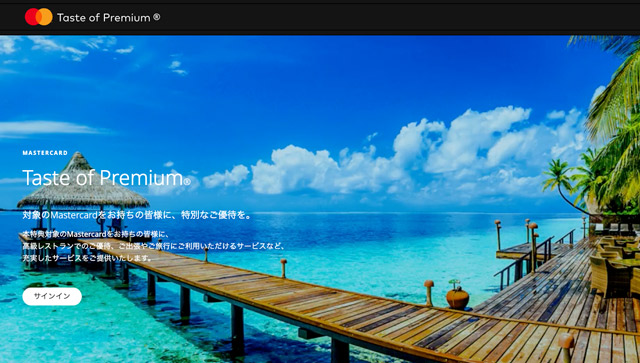This screenshot has width=640, height=363.
Task: Click the 充実したサービスをご提供いたします line
Action: [x=87, y=258]
